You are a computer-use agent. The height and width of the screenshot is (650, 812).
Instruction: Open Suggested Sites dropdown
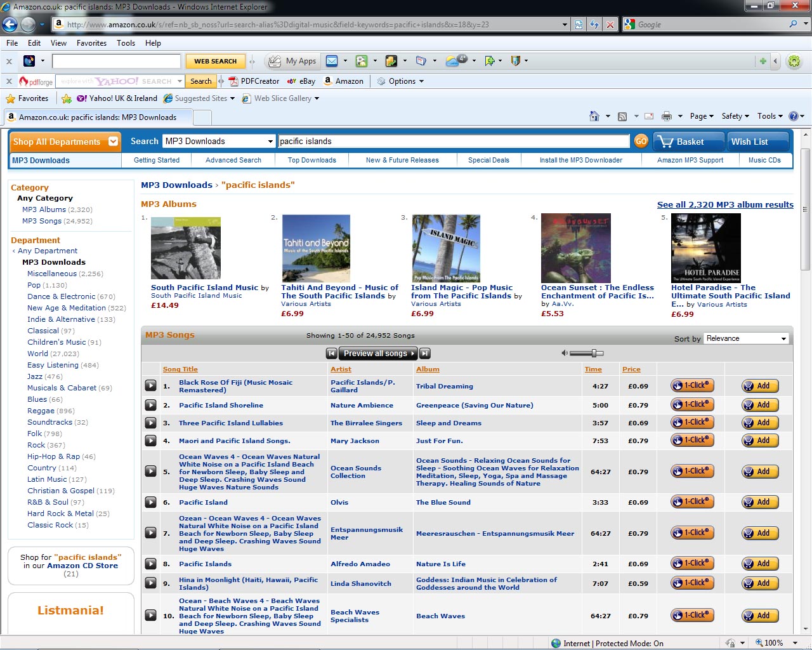199,98
